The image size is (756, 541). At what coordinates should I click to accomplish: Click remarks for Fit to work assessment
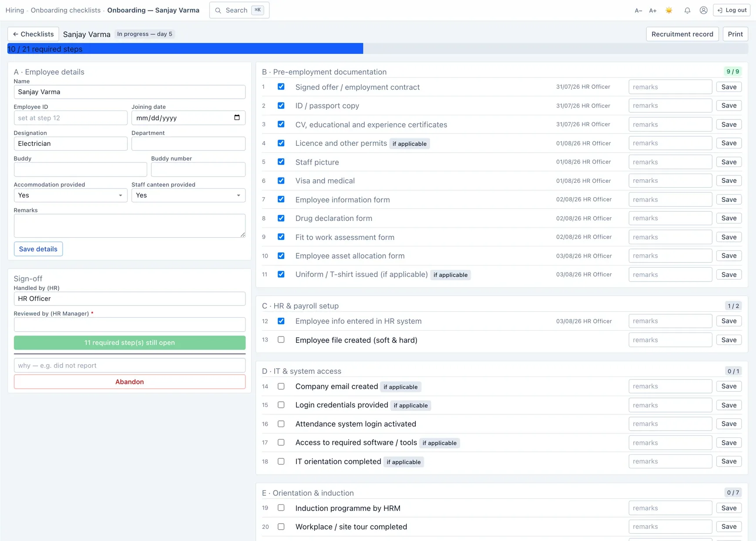(670, 237)
